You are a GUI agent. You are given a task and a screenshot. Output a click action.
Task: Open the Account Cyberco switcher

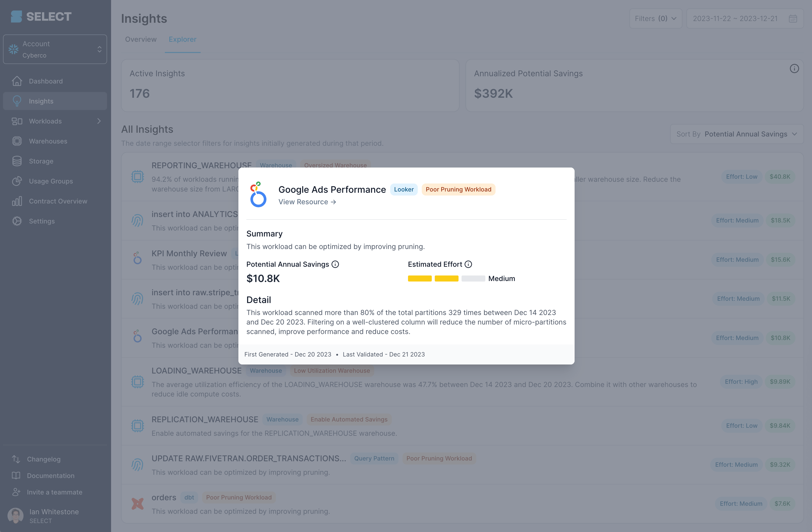tap(55, 49)
